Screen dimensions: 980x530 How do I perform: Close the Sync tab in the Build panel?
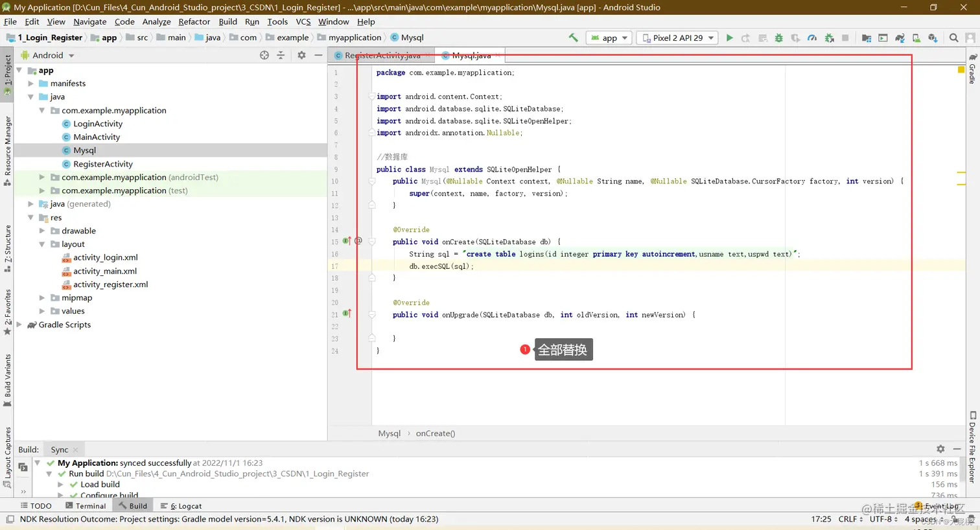(76, 450)
